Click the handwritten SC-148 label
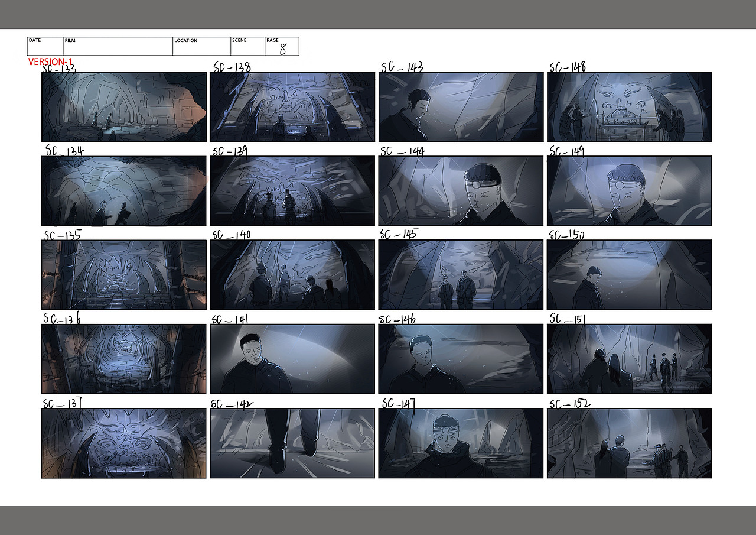 (x=568, y=67)
